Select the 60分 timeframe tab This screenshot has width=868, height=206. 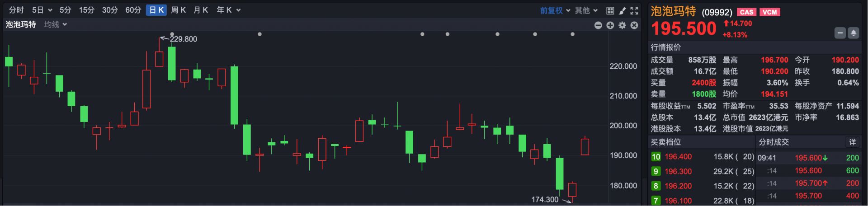tap(133, 10)
